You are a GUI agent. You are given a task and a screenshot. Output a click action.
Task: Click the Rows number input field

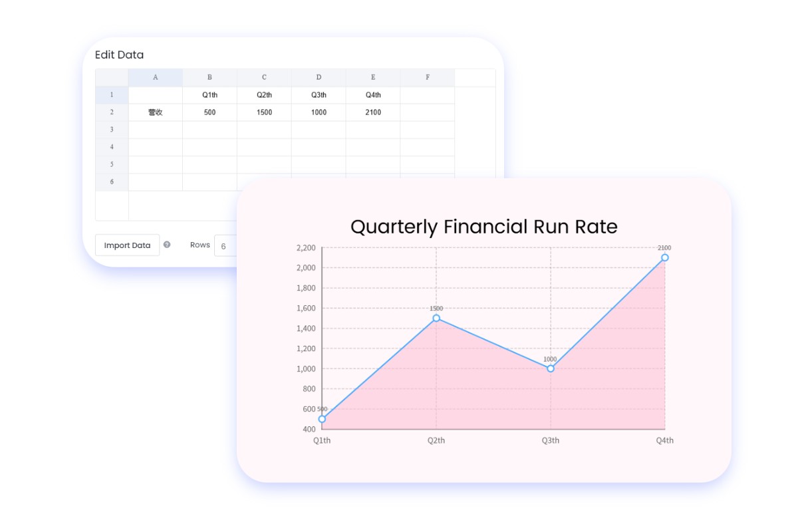click(226, 246)
